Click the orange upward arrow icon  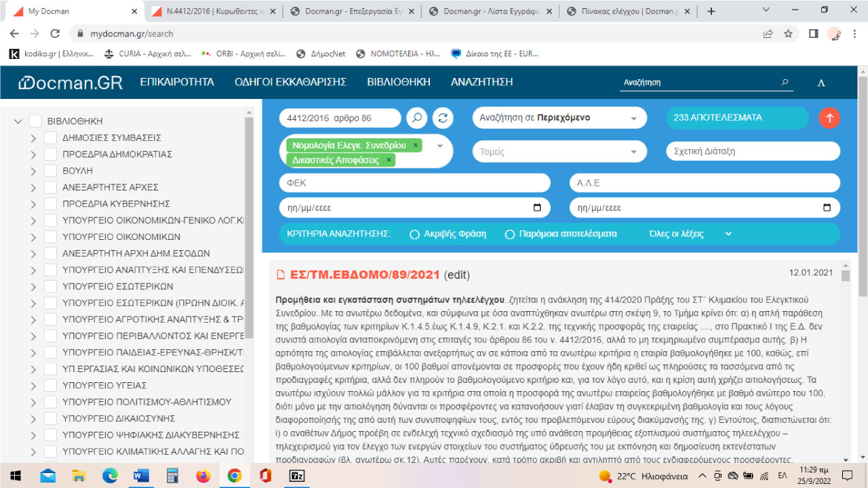(829, 117)
